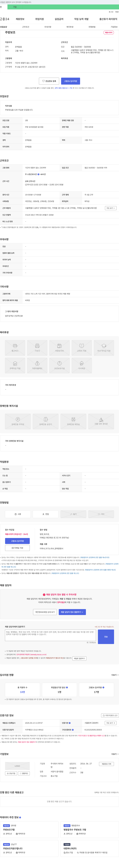
Task: Click the 장애인용 승강기 facility icon
Action: (x=45, y=421)
